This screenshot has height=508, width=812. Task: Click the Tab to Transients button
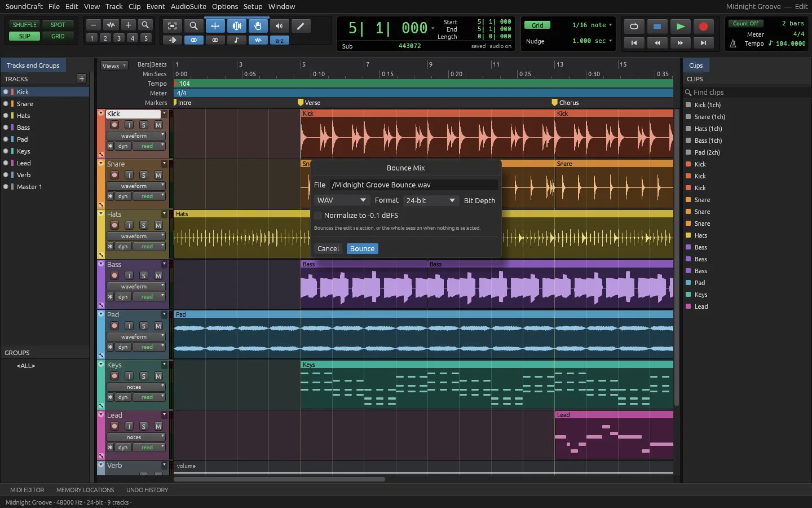point(172,40)
